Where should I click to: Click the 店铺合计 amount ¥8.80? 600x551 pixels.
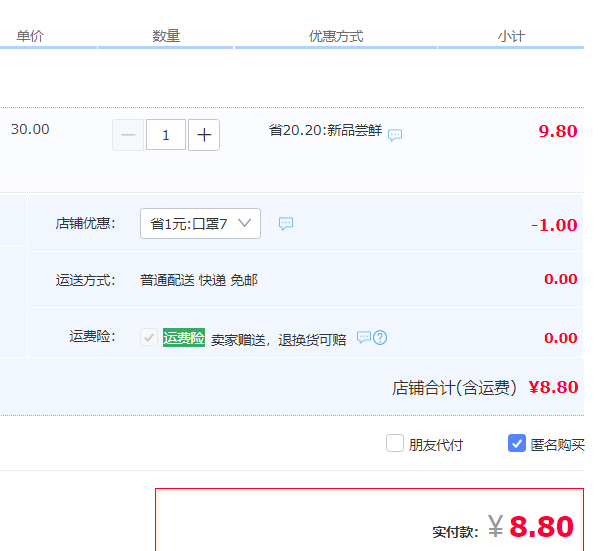coord(553,387)
